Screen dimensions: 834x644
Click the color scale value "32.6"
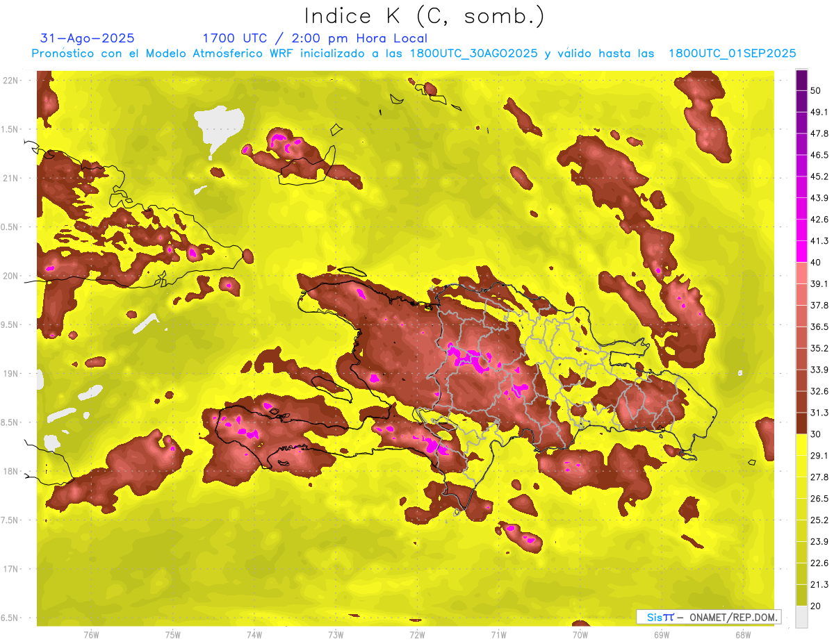819,391
